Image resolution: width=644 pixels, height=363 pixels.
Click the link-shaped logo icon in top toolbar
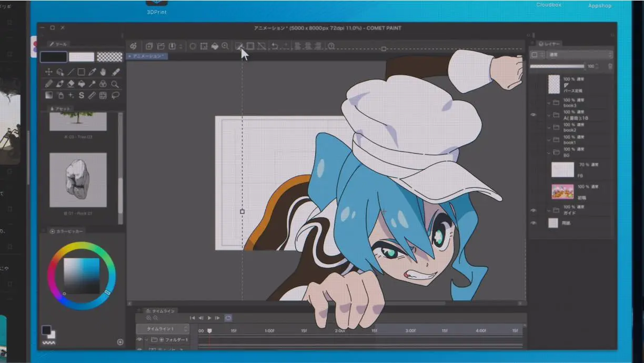click(x=134, y=46)
